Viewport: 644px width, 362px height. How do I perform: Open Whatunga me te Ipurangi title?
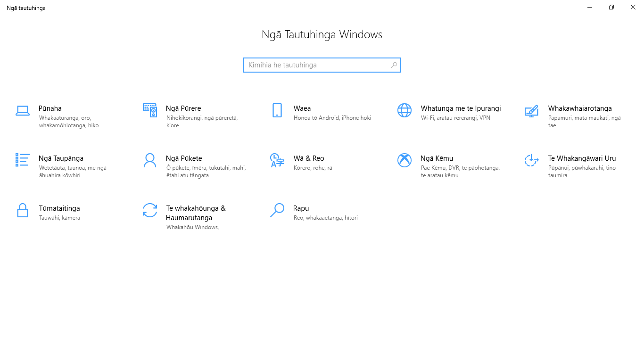tap(461, 108)
